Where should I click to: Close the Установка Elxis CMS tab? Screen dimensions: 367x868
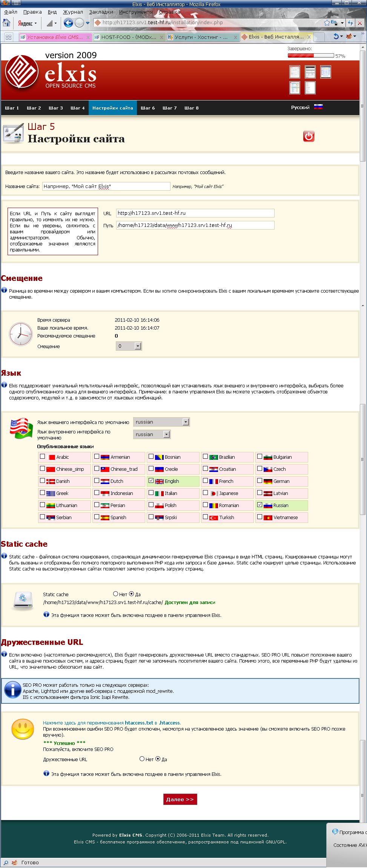tap(88, 37)
